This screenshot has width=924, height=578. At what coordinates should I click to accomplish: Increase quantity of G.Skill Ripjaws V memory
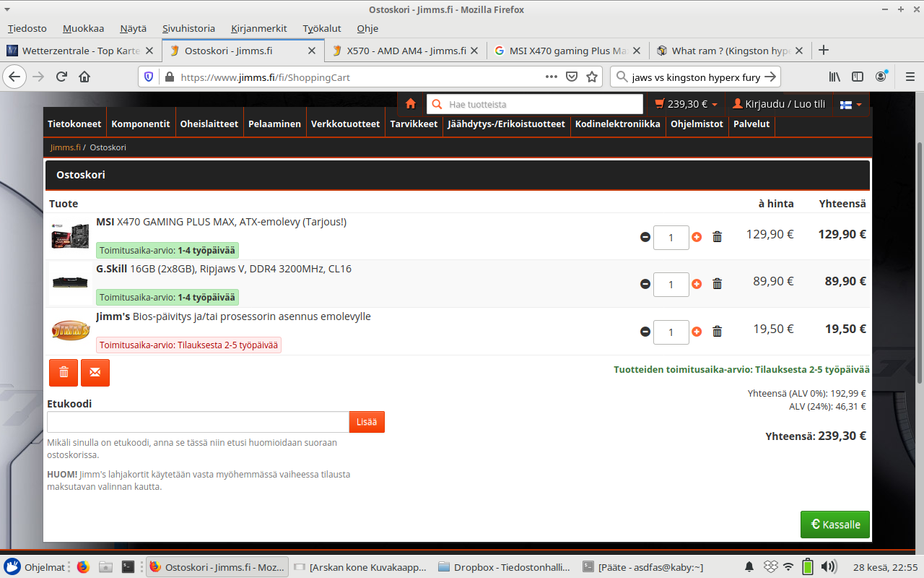[x=697, y=284]
